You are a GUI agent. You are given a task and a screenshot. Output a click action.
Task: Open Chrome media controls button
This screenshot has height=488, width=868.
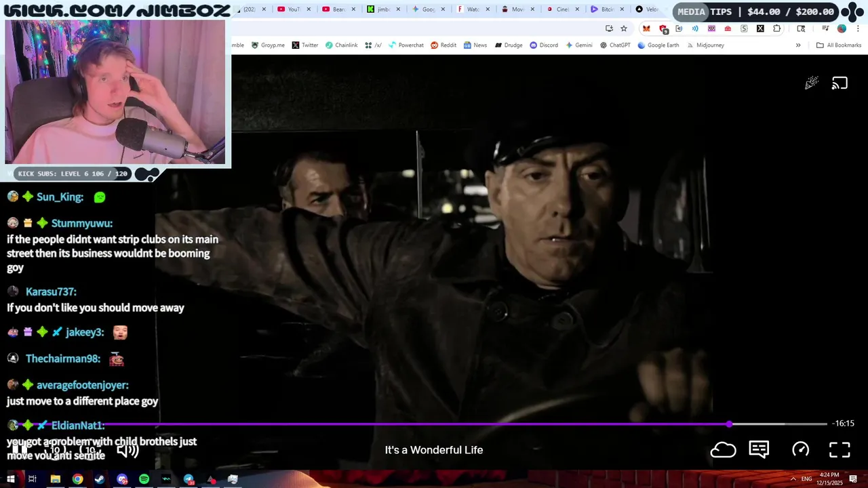(825, 28)
